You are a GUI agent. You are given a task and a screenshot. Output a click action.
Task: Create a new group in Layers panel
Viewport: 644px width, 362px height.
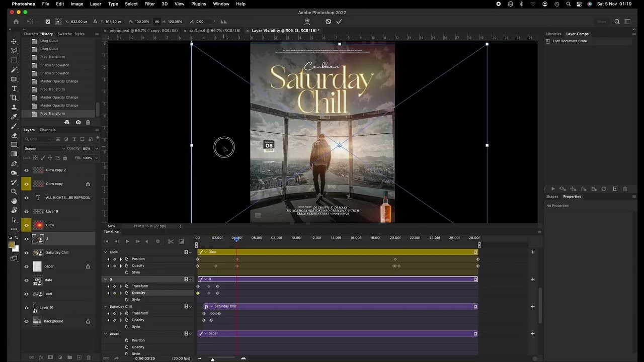point(69,357)
